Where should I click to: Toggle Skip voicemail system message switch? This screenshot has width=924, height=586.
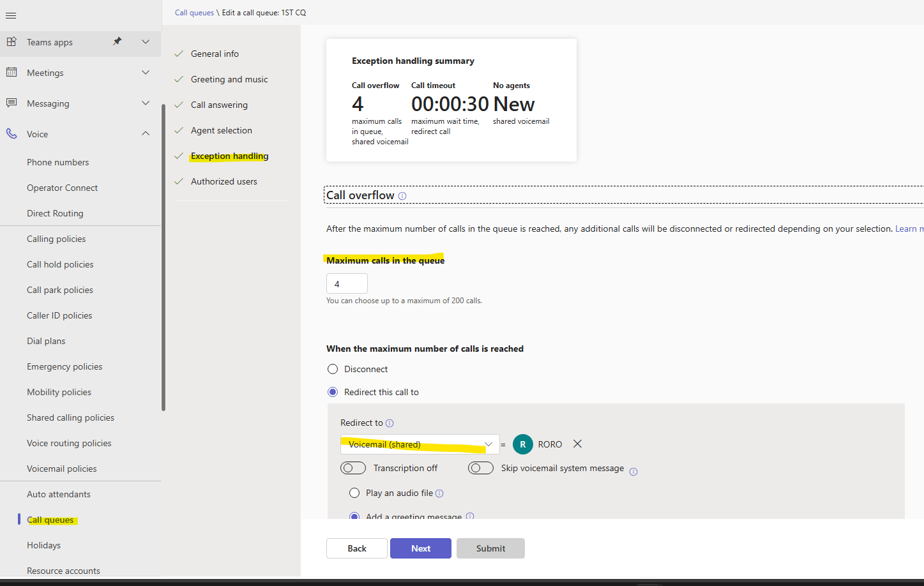(x=481, y=468)
